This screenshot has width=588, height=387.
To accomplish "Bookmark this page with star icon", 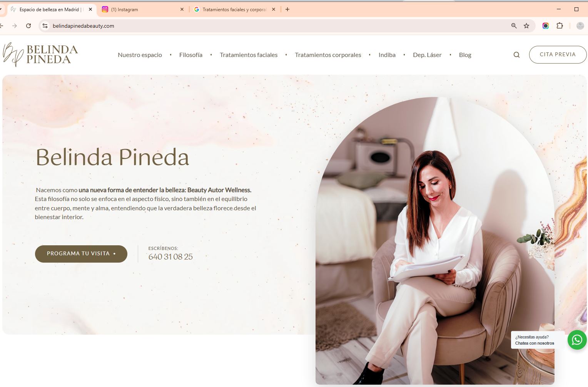I will coord(526,26).
